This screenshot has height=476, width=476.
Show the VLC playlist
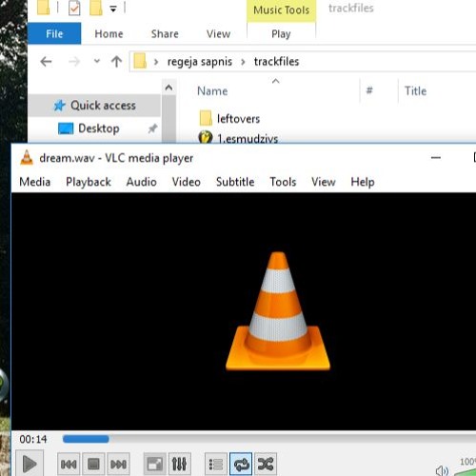pos(216,465)
